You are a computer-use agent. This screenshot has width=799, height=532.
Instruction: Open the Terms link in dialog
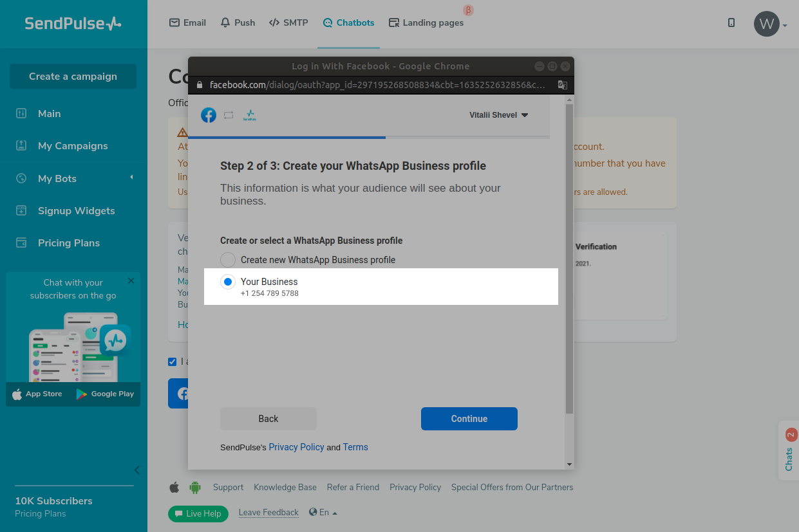(355, 447)
